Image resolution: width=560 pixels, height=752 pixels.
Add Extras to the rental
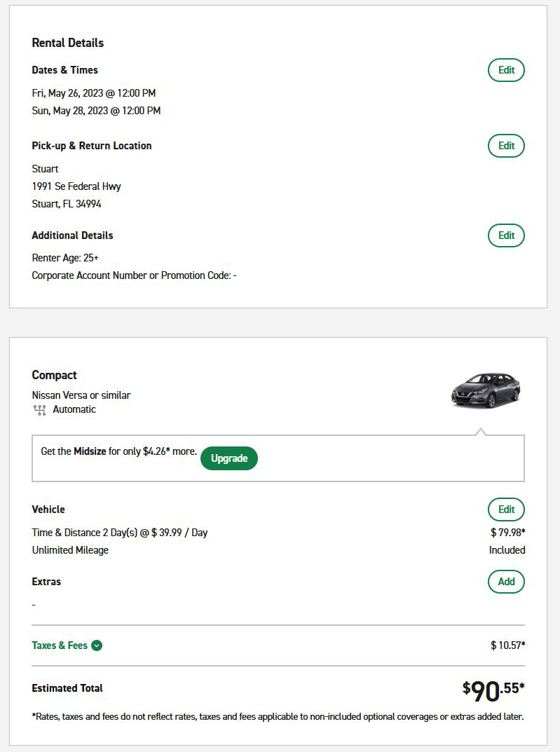pyautogui.click(x=506, y=582)
